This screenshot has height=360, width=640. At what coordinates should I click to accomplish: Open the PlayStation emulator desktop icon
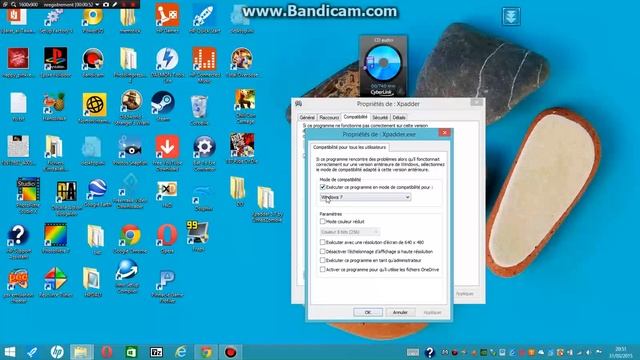coord(56,62)
